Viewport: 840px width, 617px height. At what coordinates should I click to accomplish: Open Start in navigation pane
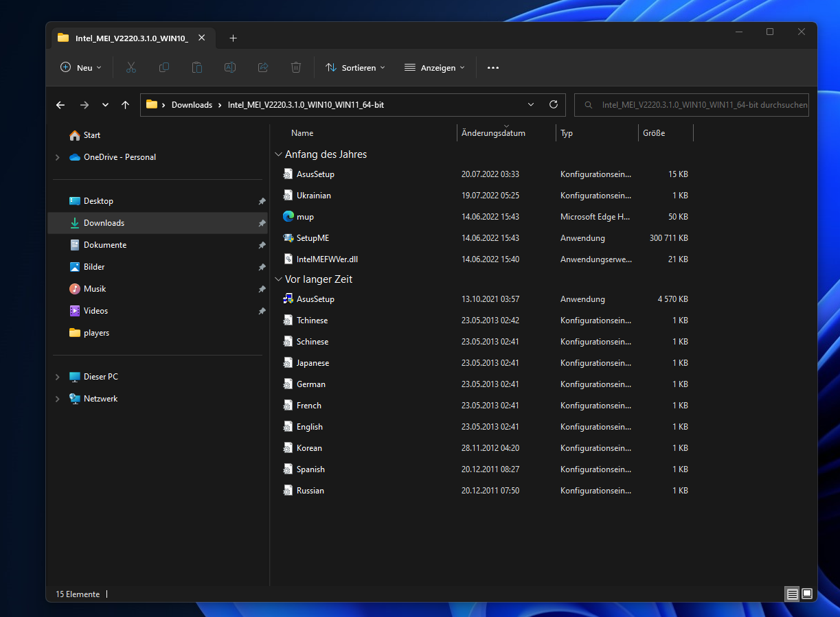(92, 135)
